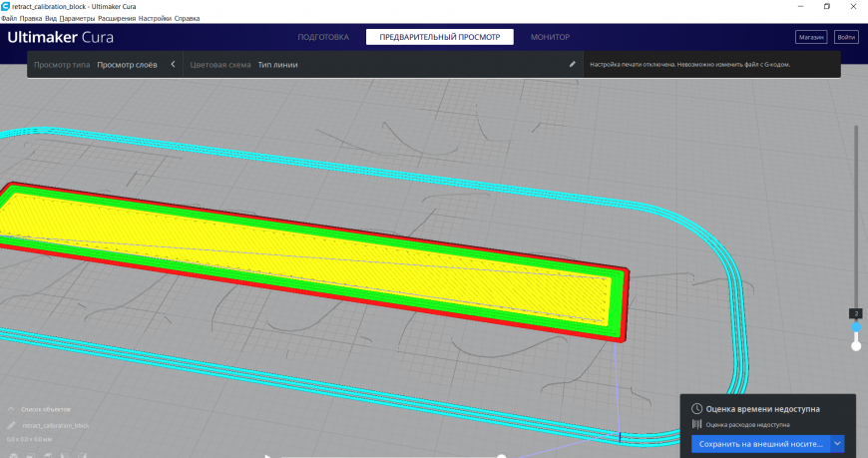Restore the Cura window size

click(x=826, y=6)
